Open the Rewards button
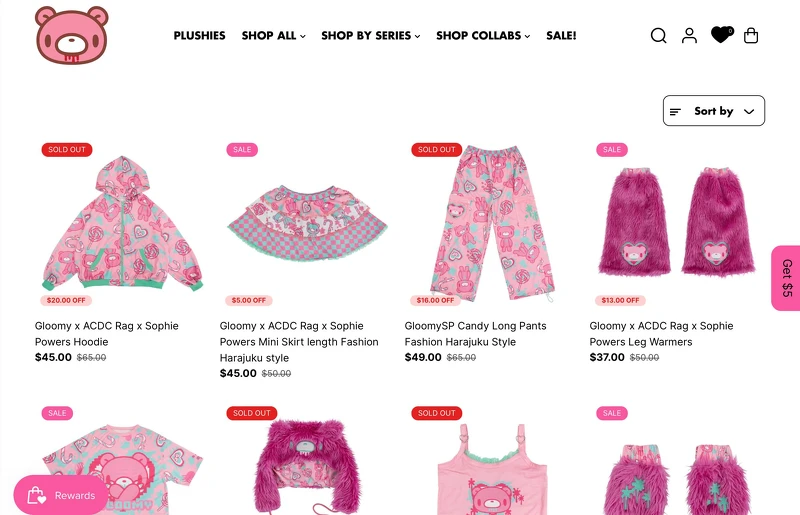The width and height of the screenshot is (800, 515). click(x=61, y=495)
